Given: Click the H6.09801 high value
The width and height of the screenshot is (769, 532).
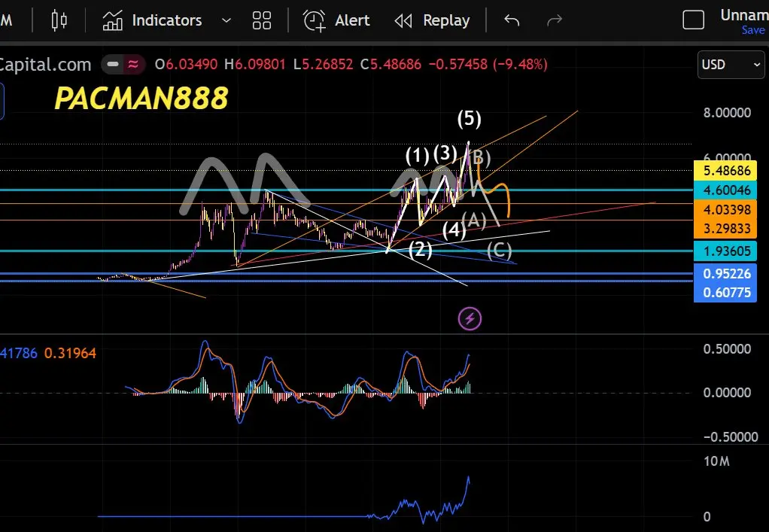Looking at the screenshot, I should click(x=254, y=64).
